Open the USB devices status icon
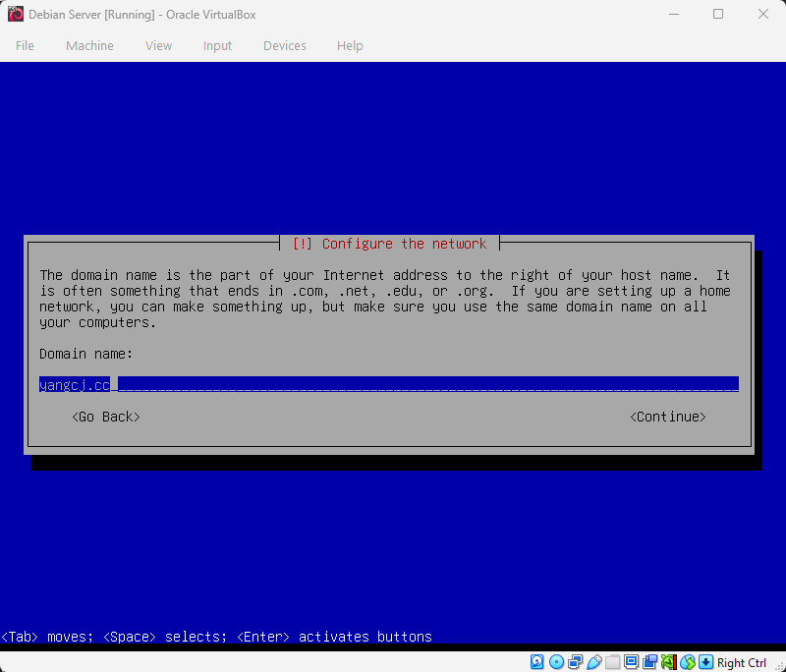 pos(594,661)
